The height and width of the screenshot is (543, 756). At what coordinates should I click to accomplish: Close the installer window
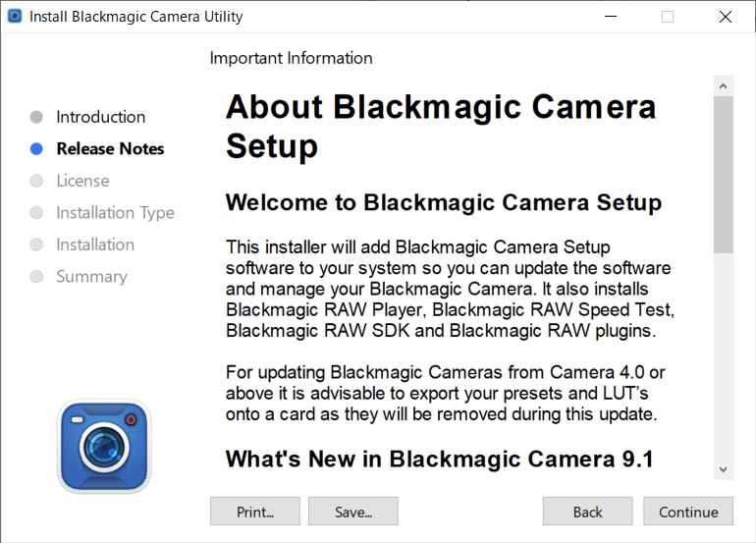pyautogui.click(x=726, y=17)
